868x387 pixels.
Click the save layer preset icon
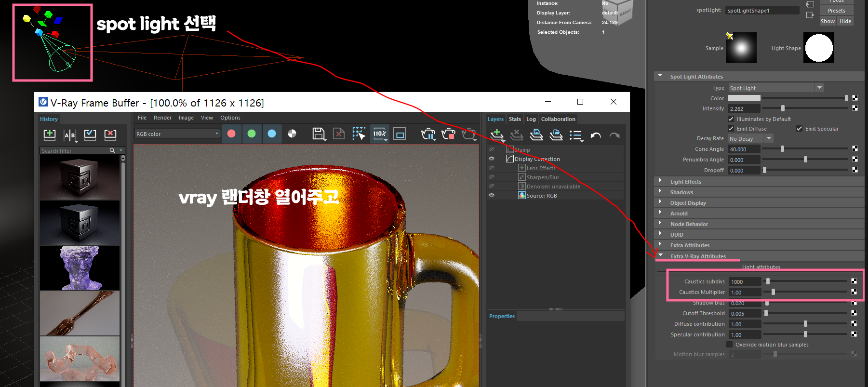(536, 135)
